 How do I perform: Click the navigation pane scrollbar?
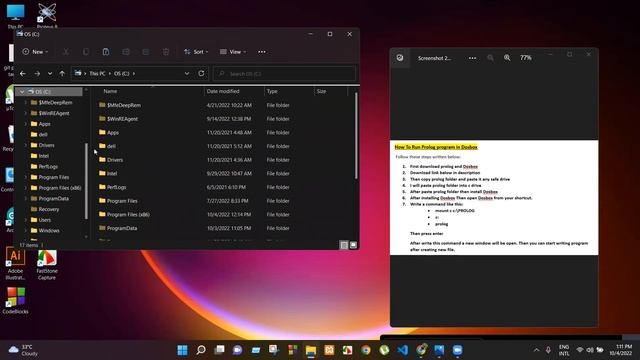coord(86,180)
